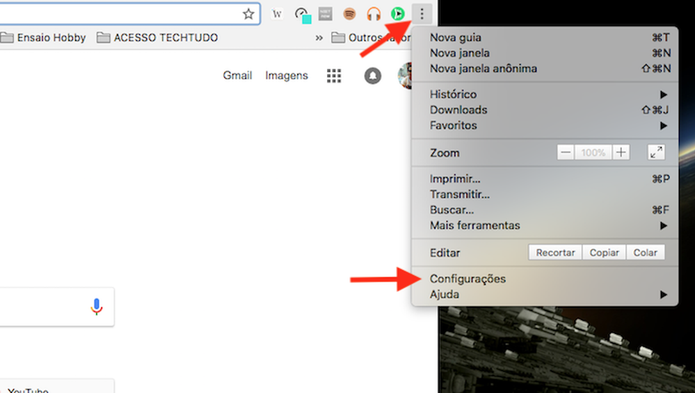Expand Mais ferramentas submenu
Image resolution: width=695 pixels, height=393 pixels.
coord(545,226)
